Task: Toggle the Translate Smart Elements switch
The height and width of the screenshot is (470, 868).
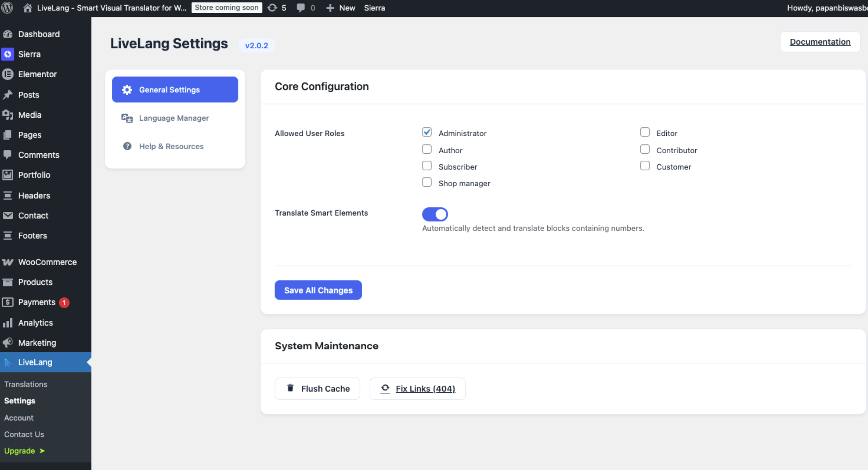Action: (435, 214)
